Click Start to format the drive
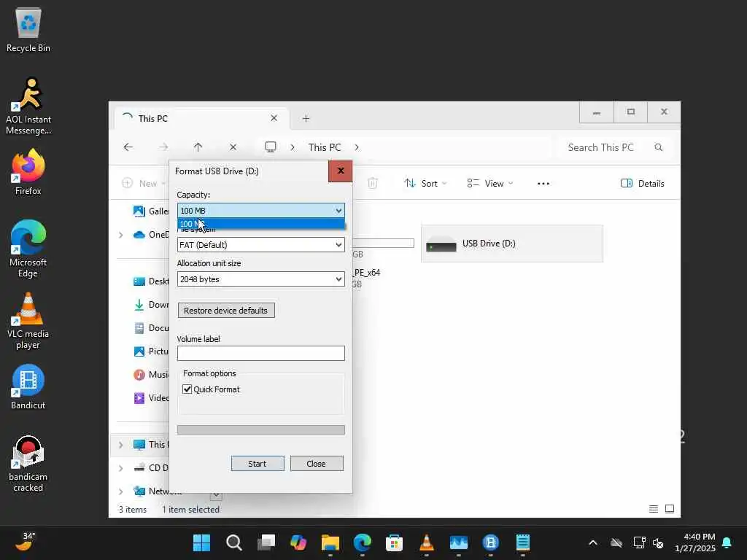The image size is (747, 560). [258, 463]
